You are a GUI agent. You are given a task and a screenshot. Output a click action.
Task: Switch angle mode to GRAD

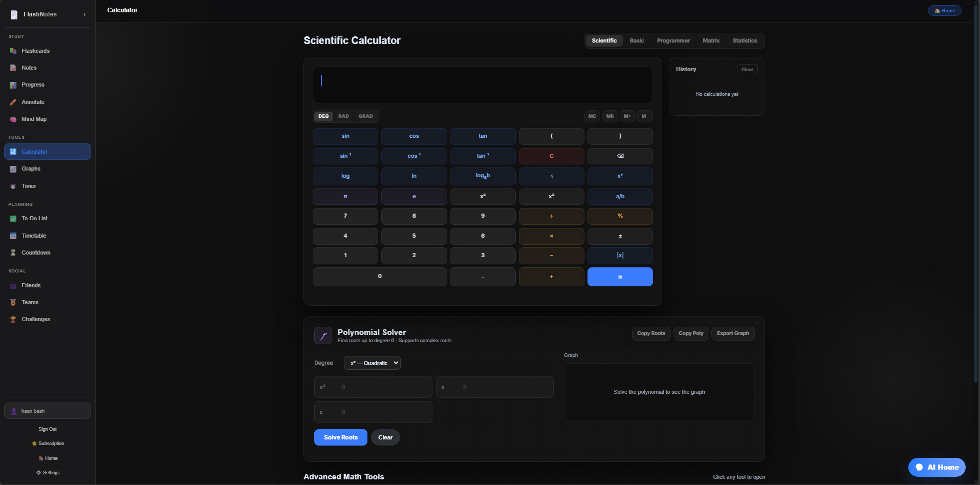point(365,116)
